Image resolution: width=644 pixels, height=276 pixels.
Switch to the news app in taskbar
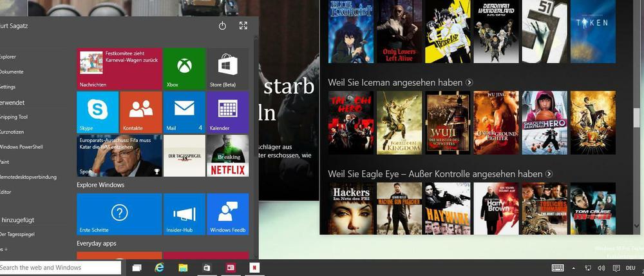pyautogui.click(x=231, y=268)
